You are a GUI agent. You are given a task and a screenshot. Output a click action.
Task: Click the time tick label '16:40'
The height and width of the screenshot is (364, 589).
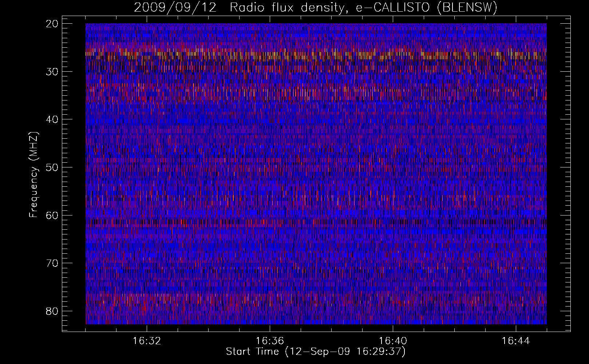[393, 341]
